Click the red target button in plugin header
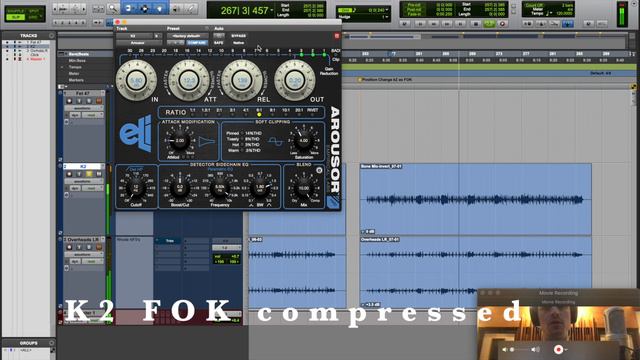Screen dimensions: 640x360 (337, 36)
